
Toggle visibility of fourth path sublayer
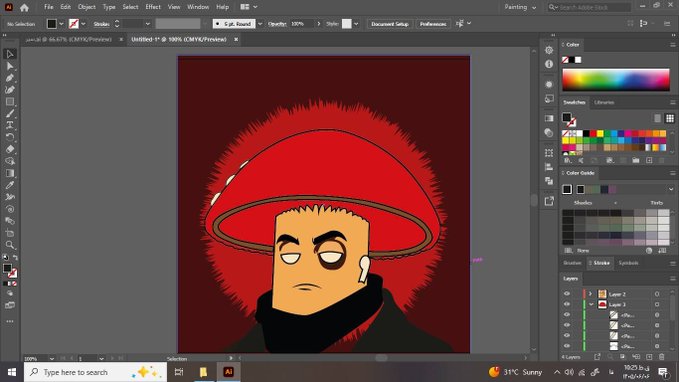click(x=567, y=346)
